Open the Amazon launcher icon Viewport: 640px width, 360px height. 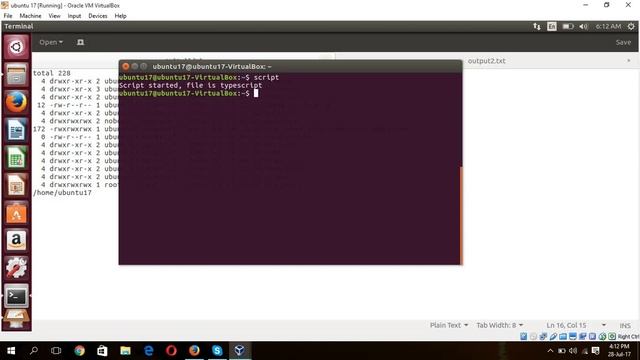coord(16,241)
